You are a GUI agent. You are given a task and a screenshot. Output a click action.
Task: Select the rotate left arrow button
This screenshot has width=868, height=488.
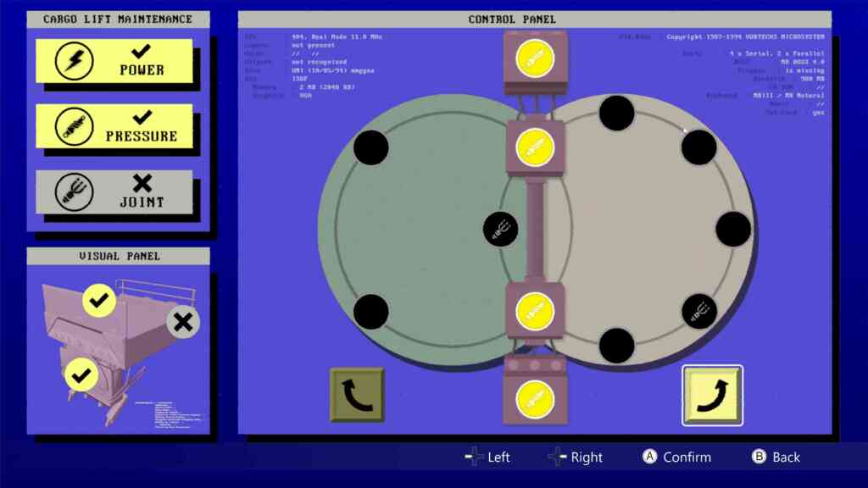357,395
